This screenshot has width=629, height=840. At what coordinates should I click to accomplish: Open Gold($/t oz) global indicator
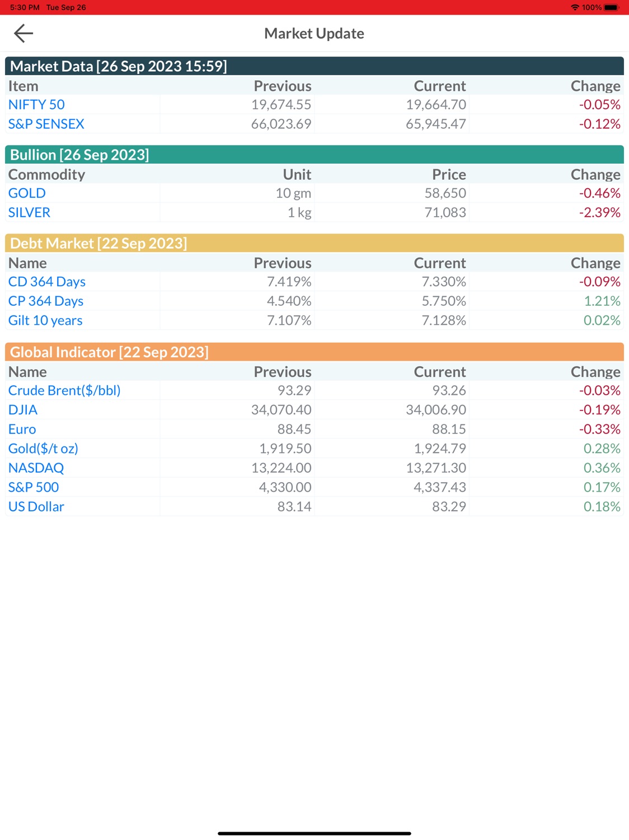point(43,449)
